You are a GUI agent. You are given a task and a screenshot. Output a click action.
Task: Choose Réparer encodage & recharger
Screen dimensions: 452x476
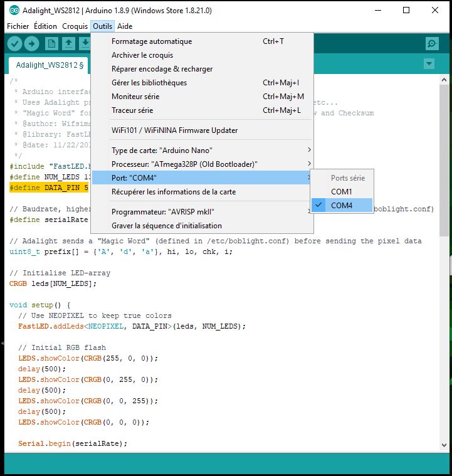pos(202,69)
